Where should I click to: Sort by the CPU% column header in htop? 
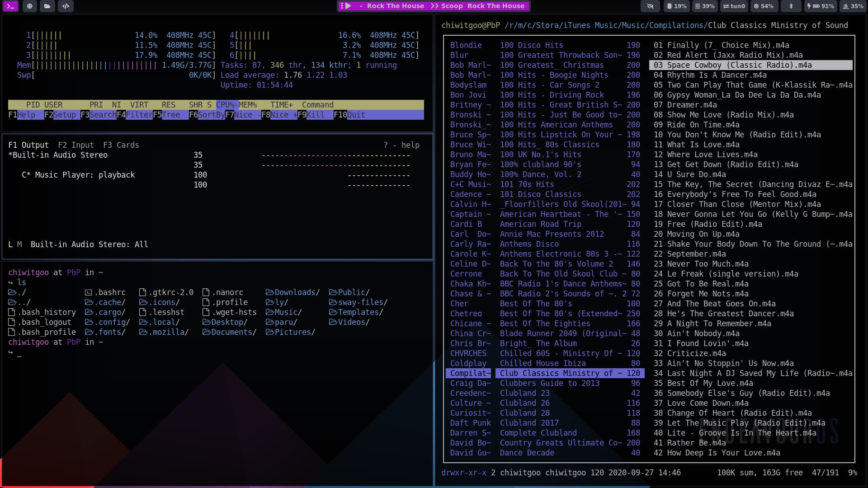pos(227,105)
